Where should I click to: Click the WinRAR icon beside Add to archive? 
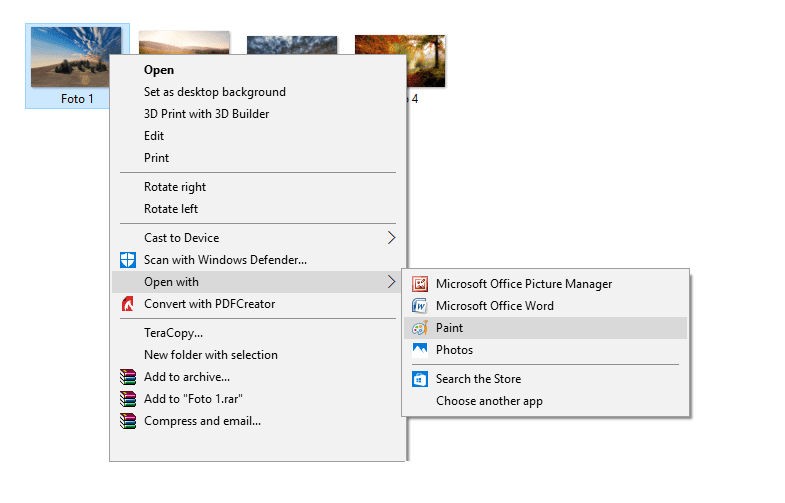[x=128, y=377]
